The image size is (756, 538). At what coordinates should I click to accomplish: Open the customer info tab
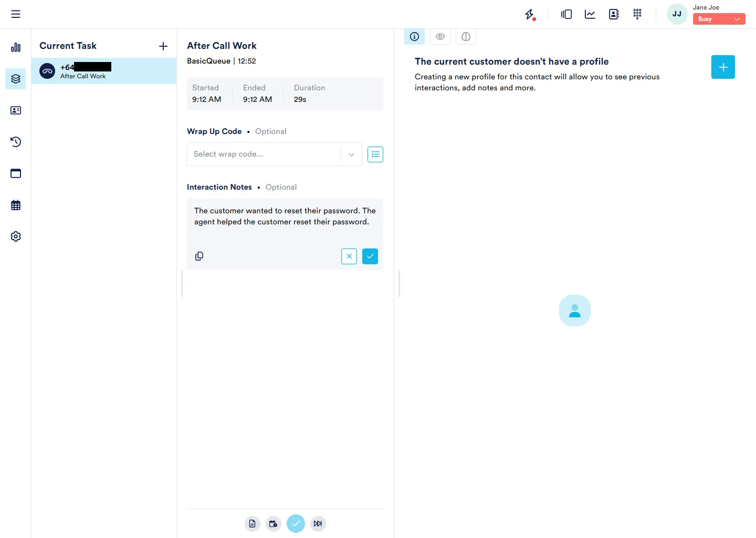pyautogui.click(x=414, y=37)
